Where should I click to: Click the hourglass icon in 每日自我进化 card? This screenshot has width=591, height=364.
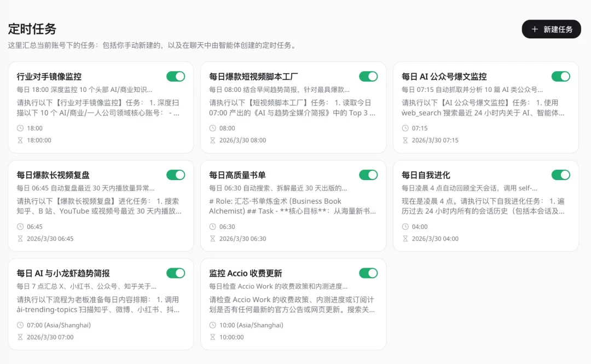pos(405,239)
